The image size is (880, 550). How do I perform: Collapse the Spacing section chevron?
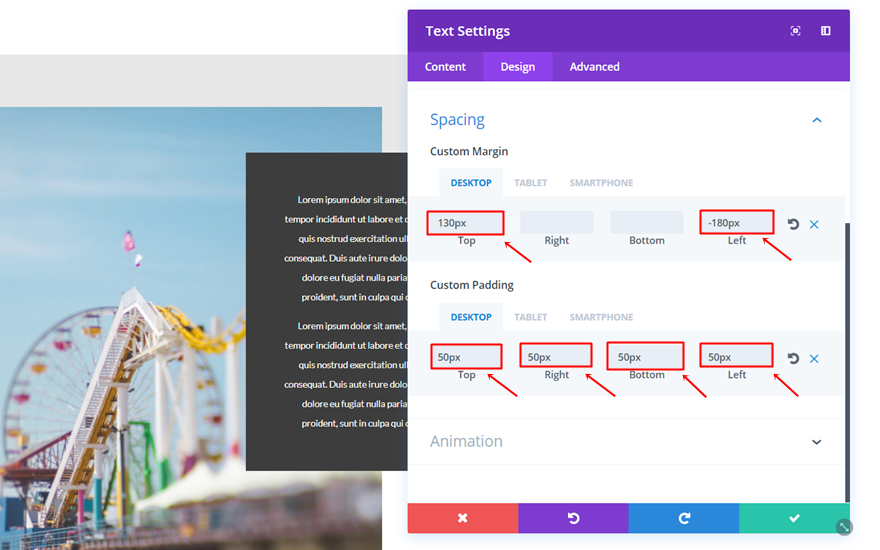[x=817, y=120]
